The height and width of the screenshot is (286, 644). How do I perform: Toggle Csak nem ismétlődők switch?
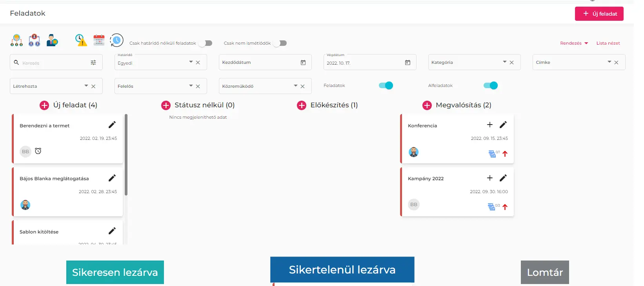tap(280, 43)
